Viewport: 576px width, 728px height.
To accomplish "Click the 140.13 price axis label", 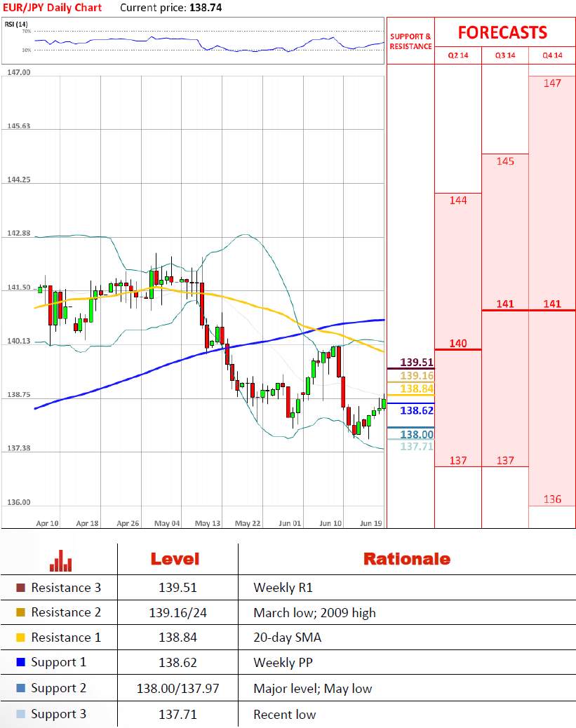I will pyautogui.click(x=18, y=341).
